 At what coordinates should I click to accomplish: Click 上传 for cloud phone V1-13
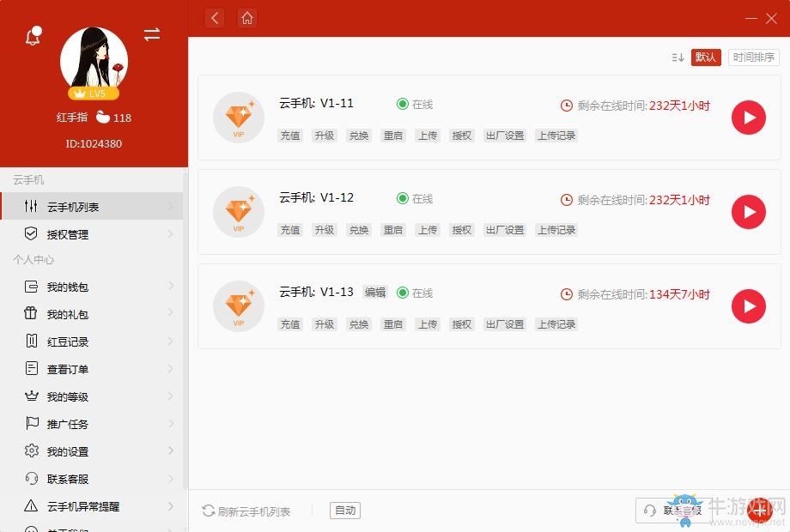coord(428,324)
